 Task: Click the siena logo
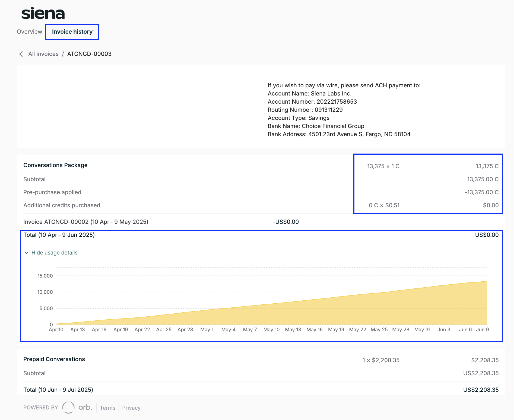(43, 13)
